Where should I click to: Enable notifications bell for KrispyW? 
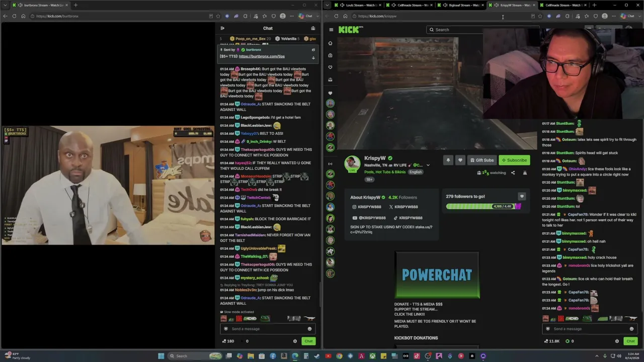[448, 160]
